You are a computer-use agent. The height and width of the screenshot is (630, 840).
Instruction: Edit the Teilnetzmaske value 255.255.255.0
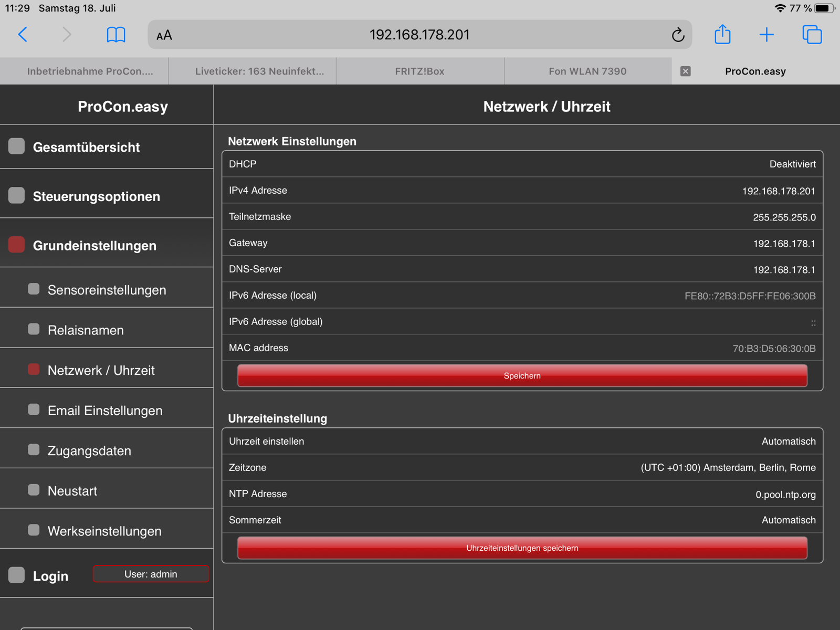pyautogui.click(x=784, y=217)
